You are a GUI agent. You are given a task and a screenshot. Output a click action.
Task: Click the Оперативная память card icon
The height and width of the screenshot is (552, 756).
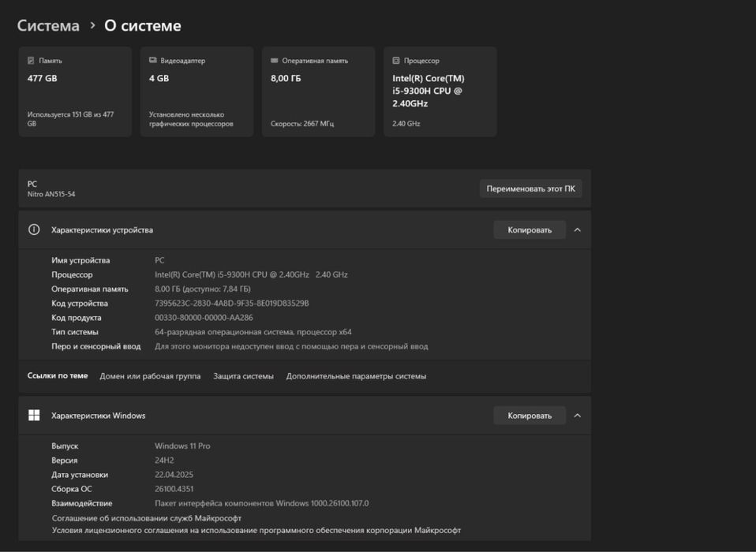(x=275, y=60)
